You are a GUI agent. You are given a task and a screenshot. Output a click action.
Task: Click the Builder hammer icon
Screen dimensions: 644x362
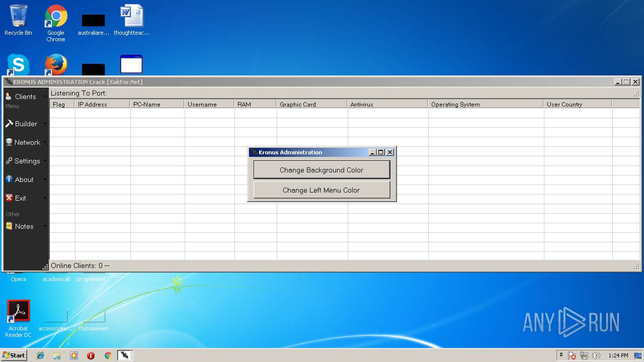tap(9, 123)
